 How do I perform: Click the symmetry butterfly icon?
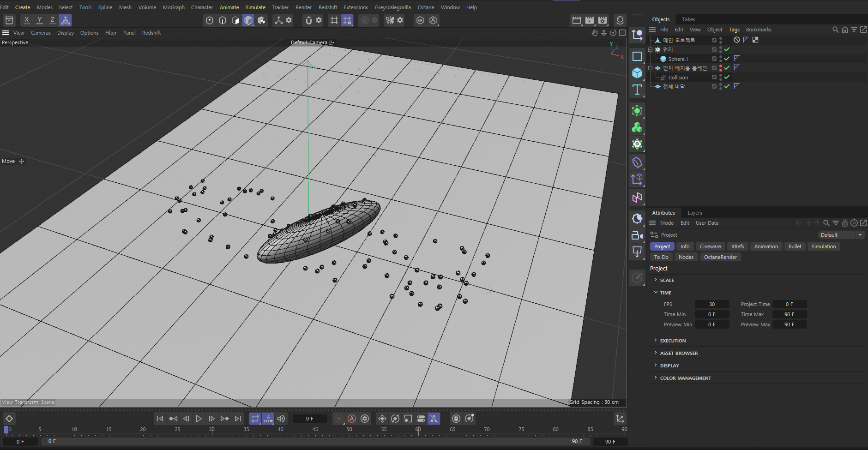point(390,20)
